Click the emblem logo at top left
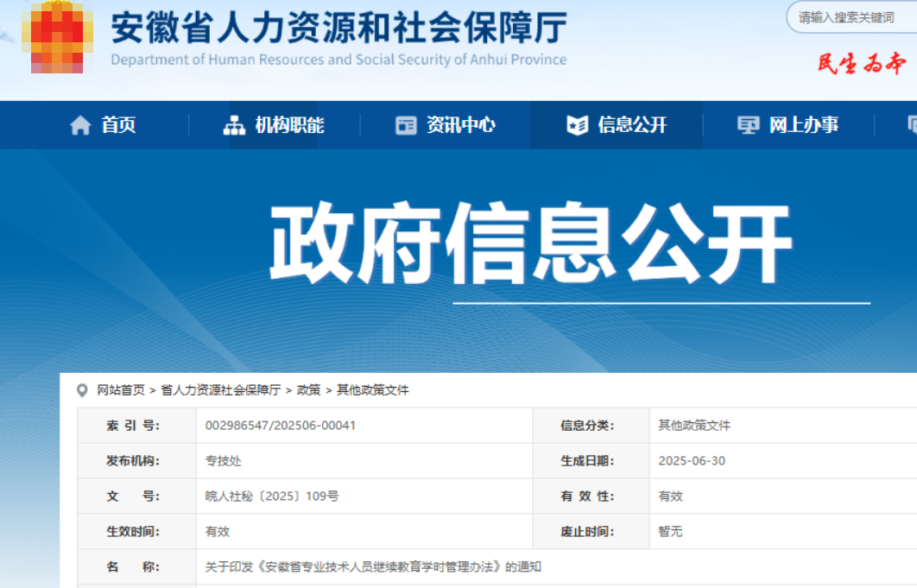Viewport: 917px width, 588px height. [58, 40]
